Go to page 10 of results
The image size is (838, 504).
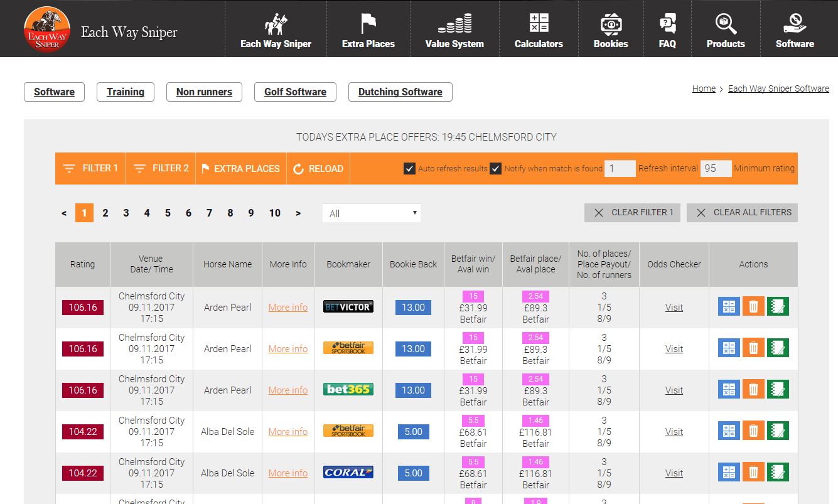[x=275, y=213]
